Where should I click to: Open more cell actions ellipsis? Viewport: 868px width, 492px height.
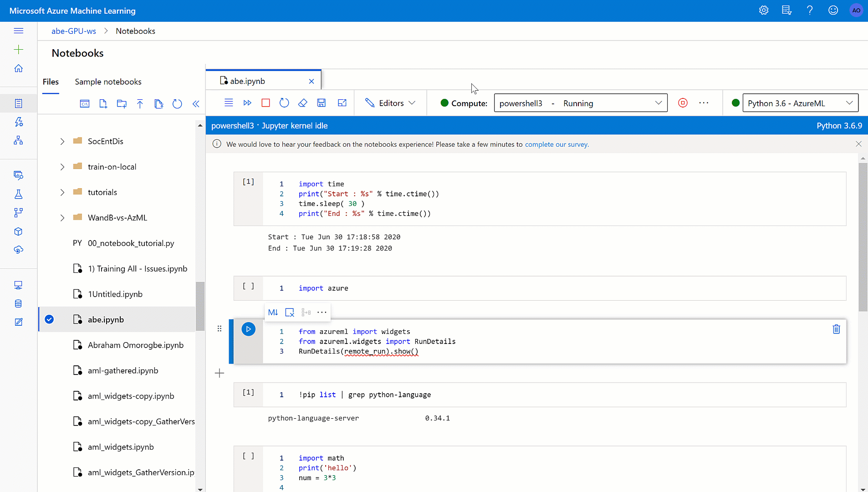(322, 313)
